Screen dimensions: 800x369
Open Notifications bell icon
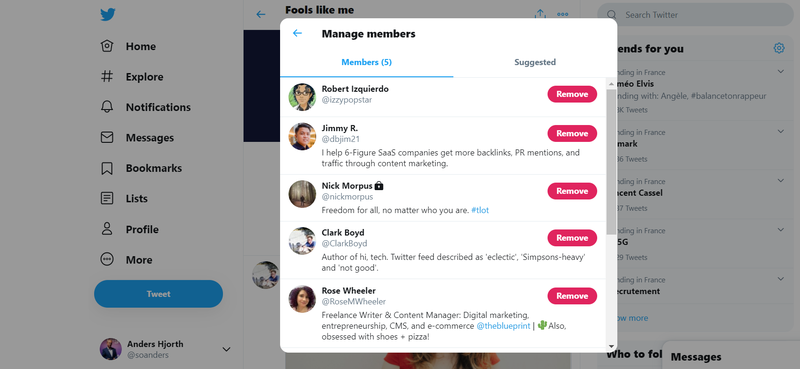pos(107,107)
